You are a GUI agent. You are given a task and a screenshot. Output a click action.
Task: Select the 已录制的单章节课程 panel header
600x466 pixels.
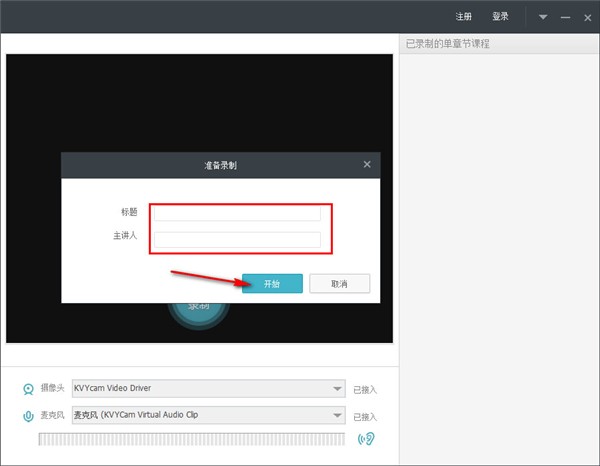(448, 44)
